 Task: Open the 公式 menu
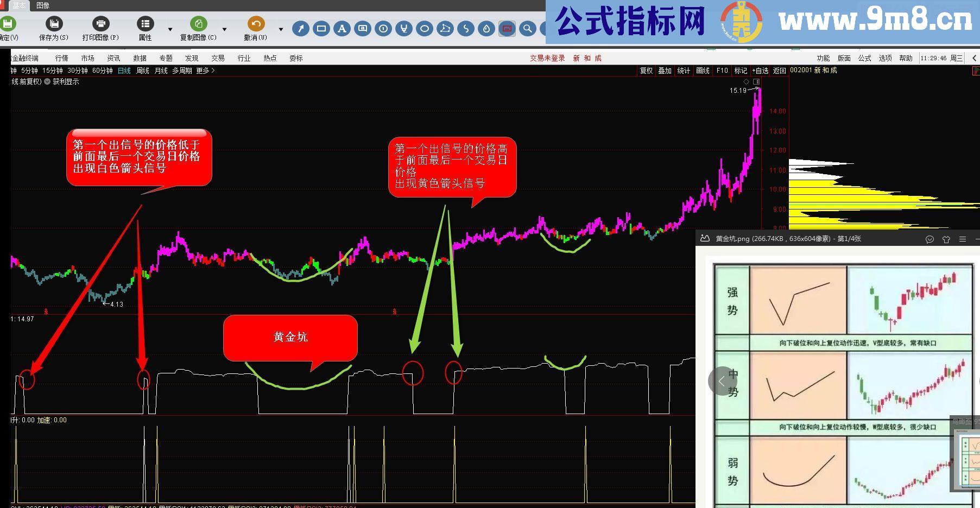click(x=864, y=58)
